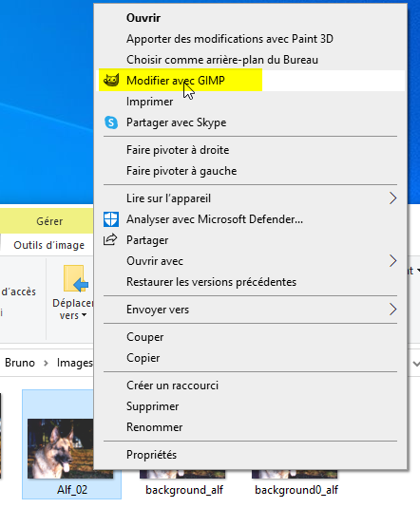The height and width of the screenshot is (508, 420).
Task: Open the Outils d'image tab
Action: coord(49,245)
